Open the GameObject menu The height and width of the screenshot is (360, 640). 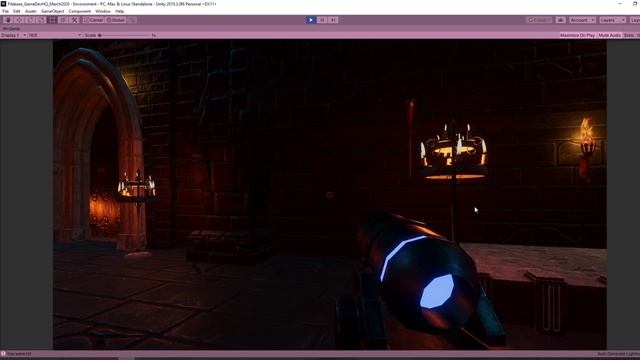(53, 11)
